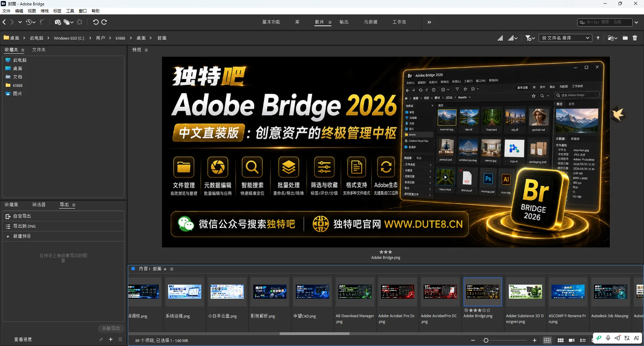Set fourth rating star on Adobe Bridge.png
The width and height of the screenshot is (644, 346).
(484, 310)
